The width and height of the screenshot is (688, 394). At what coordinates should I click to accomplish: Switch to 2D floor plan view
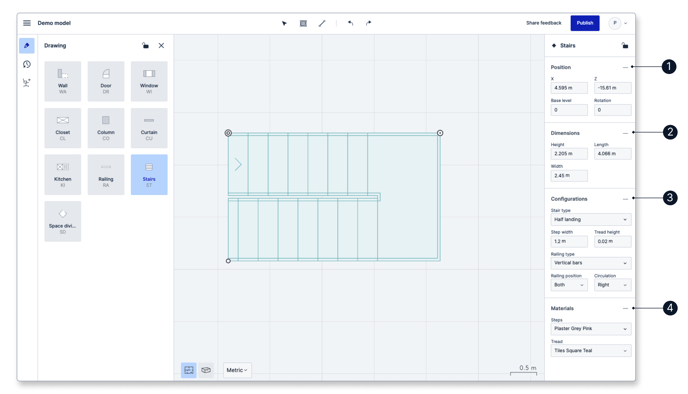click(189, 370)
